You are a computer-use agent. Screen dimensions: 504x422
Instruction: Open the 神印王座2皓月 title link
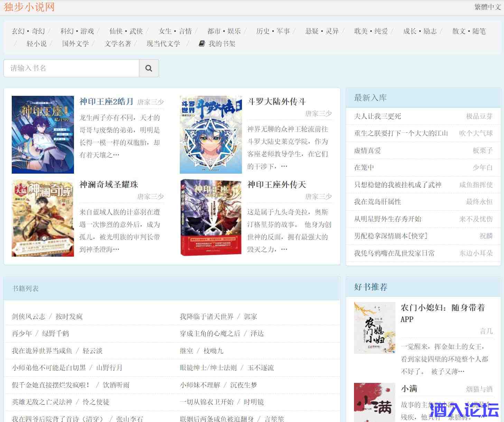106,101
